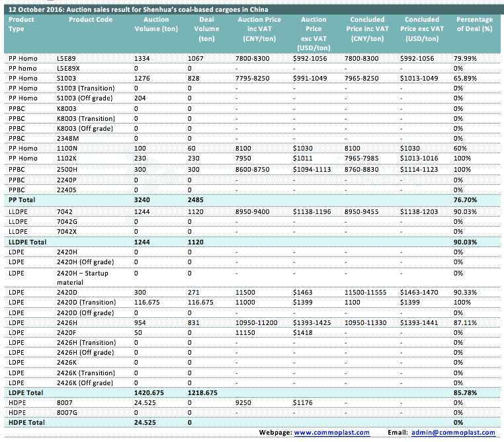The width and height of the screenshot is (504, 442).
Task: Click the 2426K (Transition) product code
Action: [x=86, y=373]
